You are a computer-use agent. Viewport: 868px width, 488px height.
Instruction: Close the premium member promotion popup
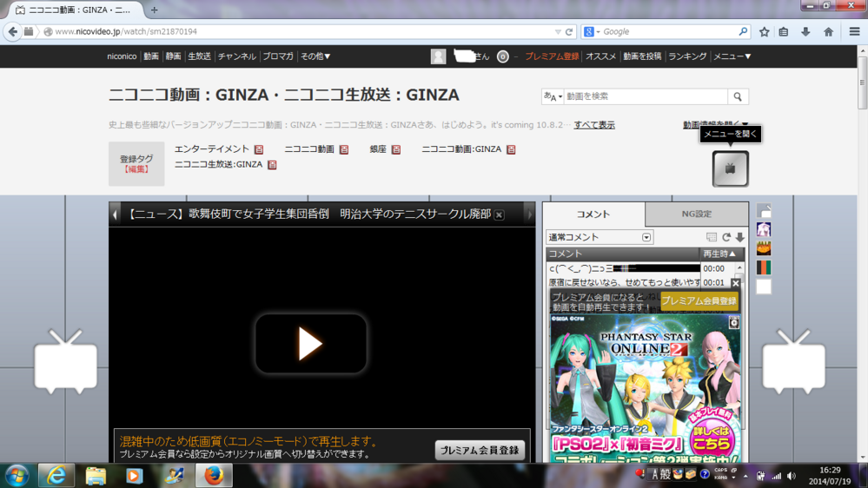pos(735,283)
